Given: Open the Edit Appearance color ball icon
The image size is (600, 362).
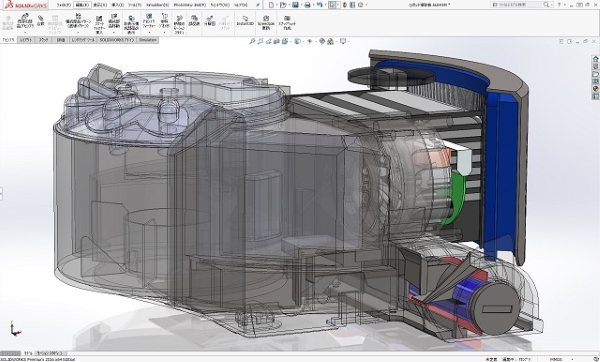Looking at the screenshot, I should (322, 41).
